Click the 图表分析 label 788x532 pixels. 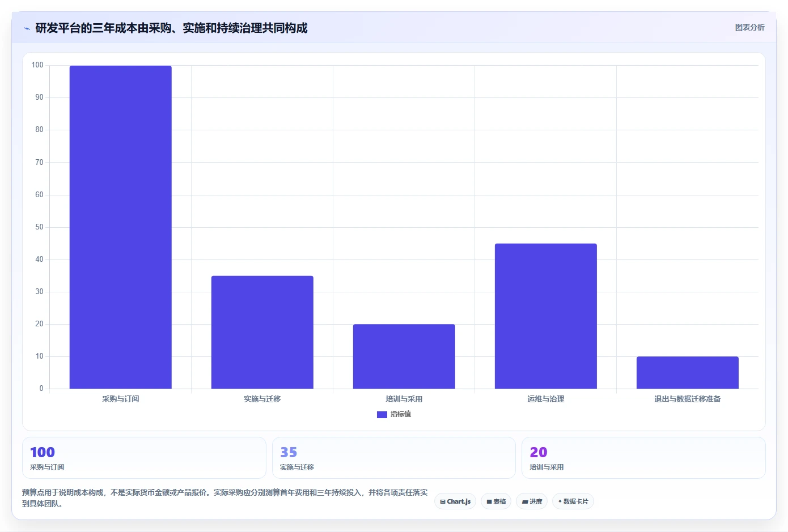749,27
